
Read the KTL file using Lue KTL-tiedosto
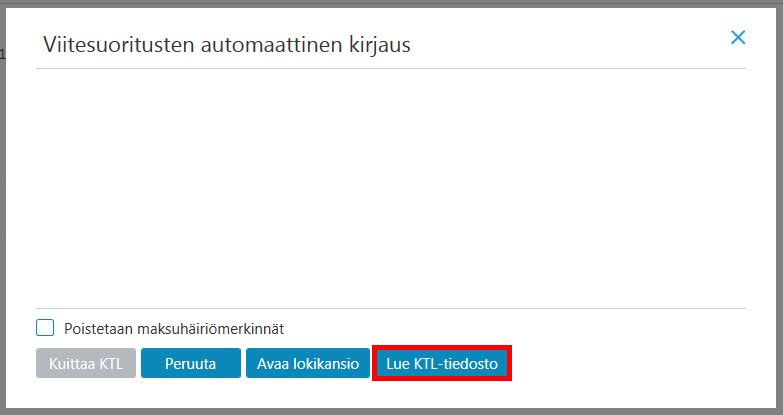tap(442, 363)
